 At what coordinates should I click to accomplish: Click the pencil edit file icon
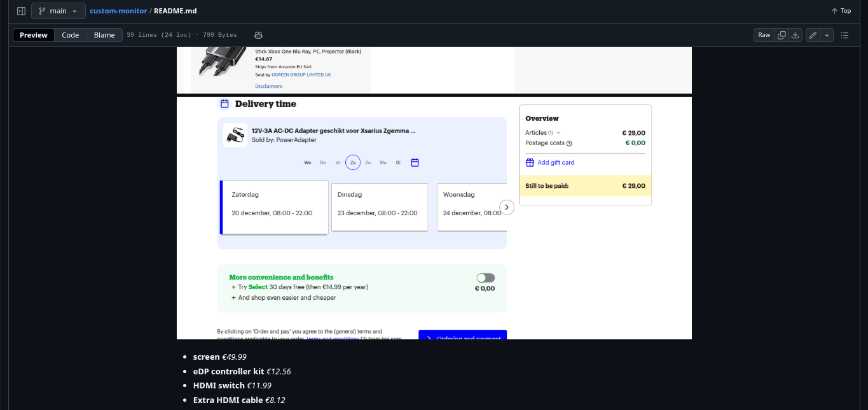[813, 35]
